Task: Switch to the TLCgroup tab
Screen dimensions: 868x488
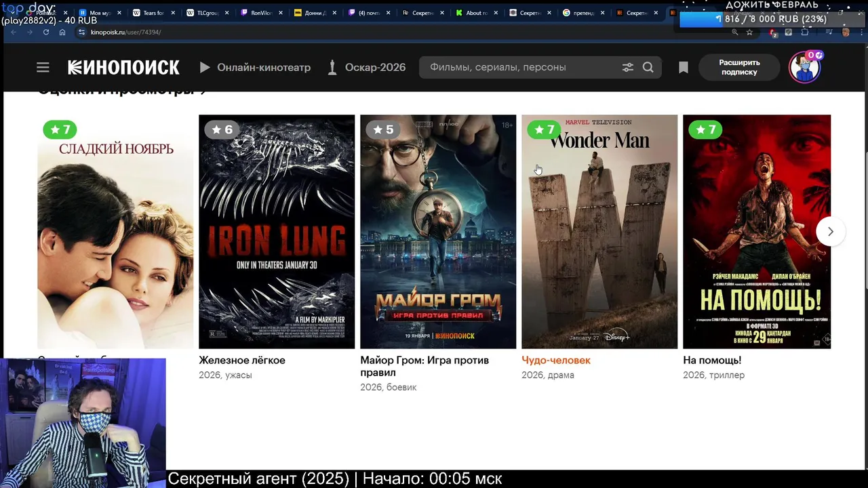Action: 207,13
